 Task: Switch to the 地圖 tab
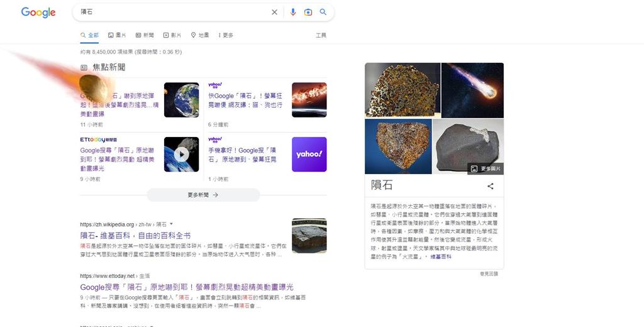(200, 35)
